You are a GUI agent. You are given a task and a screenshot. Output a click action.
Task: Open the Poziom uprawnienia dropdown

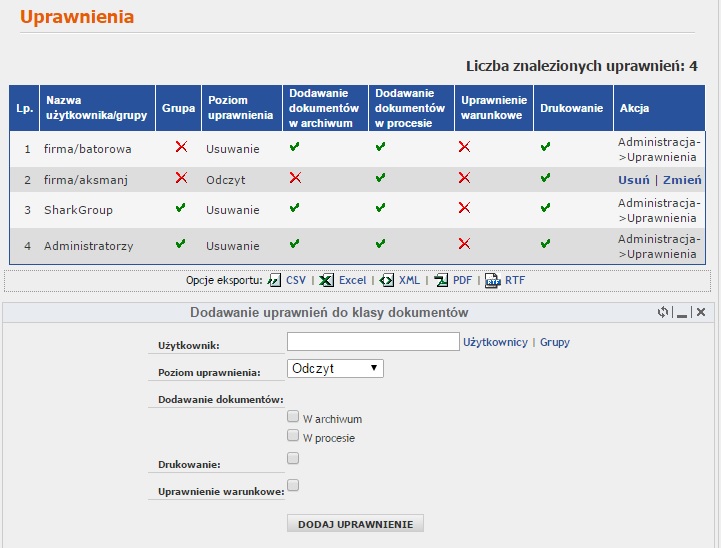click(335, 369)
